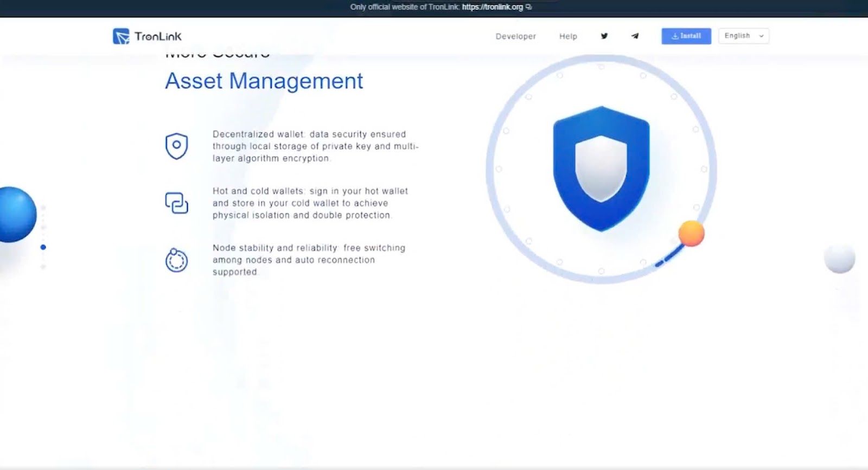The width and height of the screenshot is (868, 470).
Task: Select the highlighted blue page indicator dot
Action: coord(43,247)
